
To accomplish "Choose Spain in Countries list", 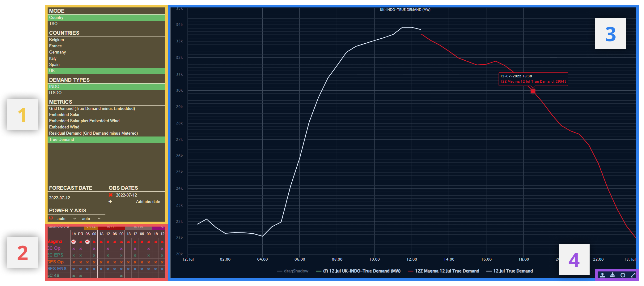I will coord(106,65).
